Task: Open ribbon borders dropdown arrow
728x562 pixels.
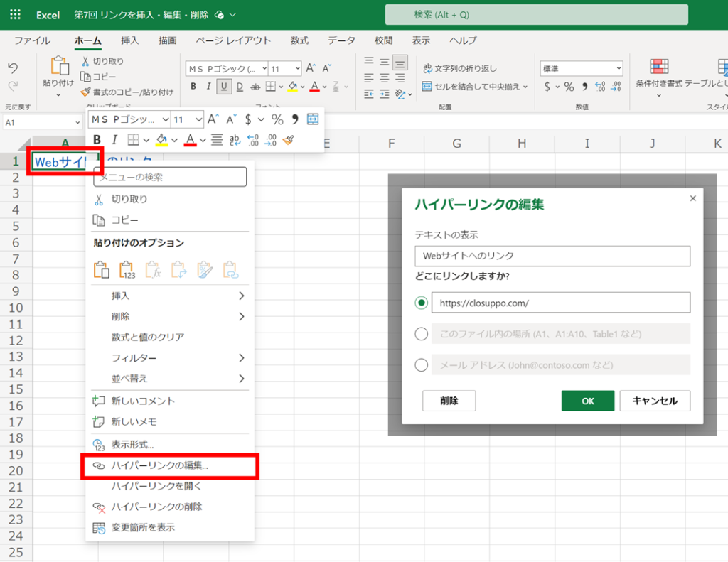Action: 281,87
